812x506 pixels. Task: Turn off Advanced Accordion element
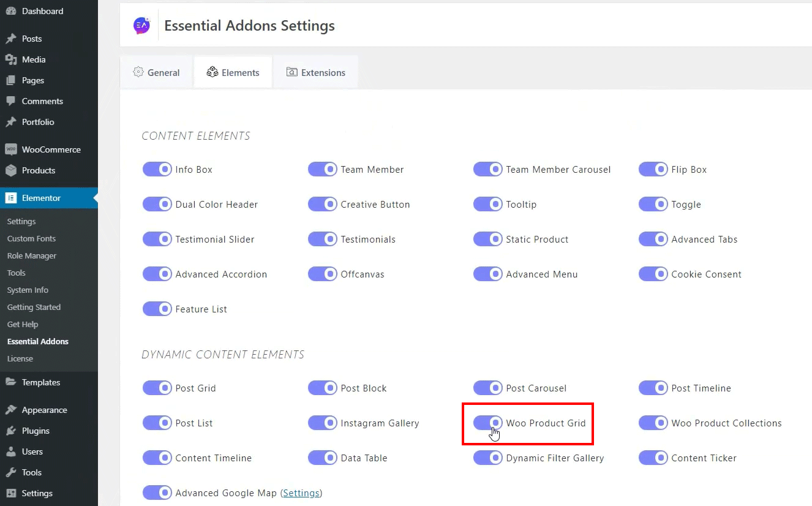[157, 274]
